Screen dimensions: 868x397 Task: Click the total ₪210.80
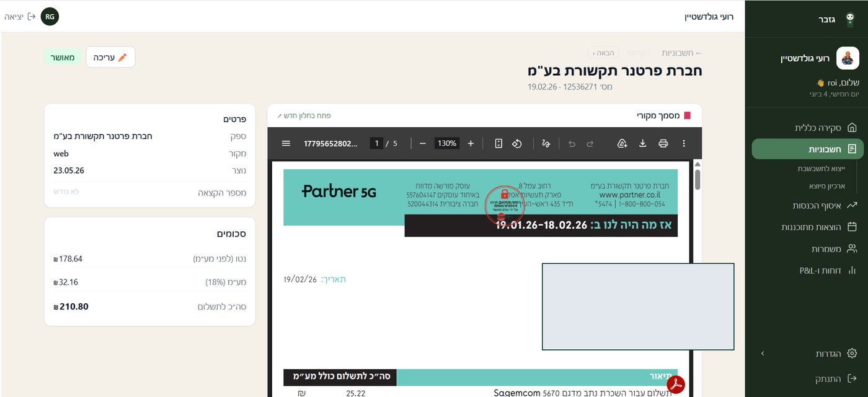(x=71, y=306)
